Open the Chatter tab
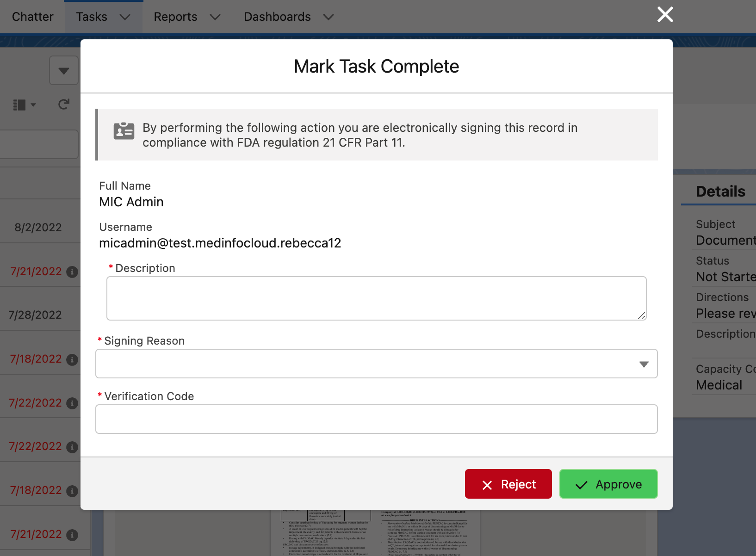The width and height of the screenshot is (756, 556). pos(32,17)
